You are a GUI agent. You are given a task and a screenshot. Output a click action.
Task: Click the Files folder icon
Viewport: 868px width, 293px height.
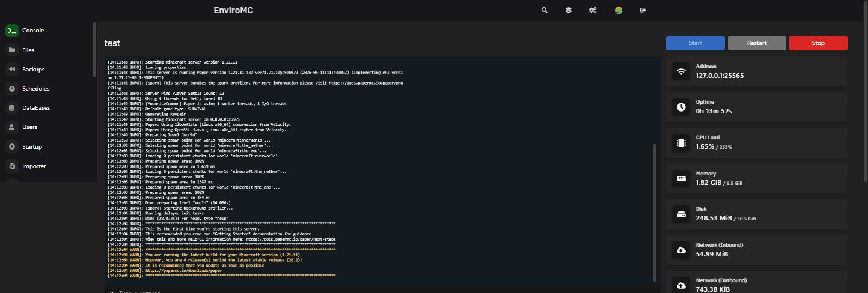(12, 50)
